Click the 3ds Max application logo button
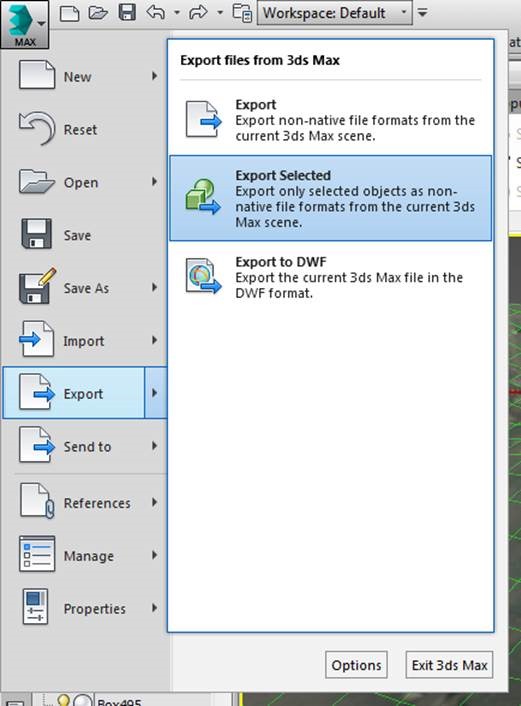 click(x=24, y=24)
